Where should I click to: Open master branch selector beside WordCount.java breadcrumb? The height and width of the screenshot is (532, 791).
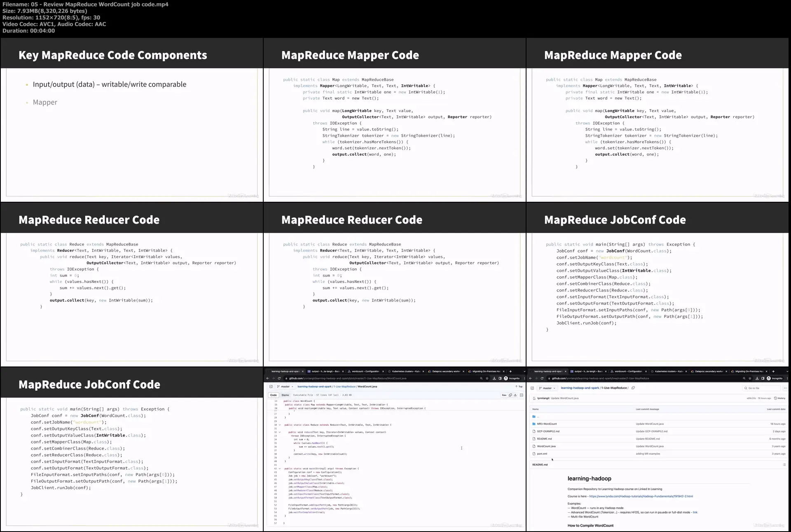tap(285, 387)
